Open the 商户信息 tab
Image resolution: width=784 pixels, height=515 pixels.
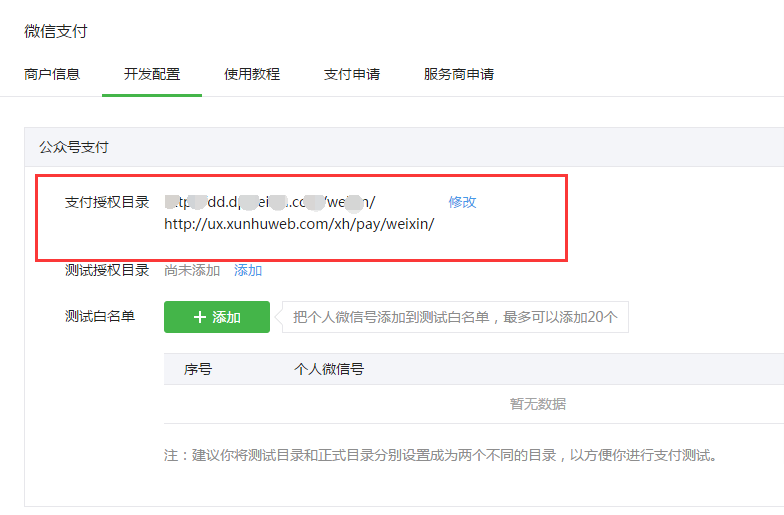(x=52, y=74)
